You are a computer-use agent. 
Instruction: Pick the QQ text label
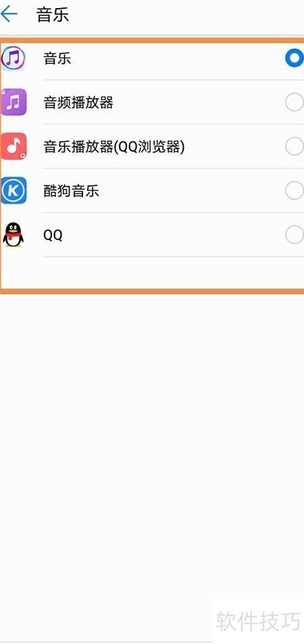pos(53,235)
